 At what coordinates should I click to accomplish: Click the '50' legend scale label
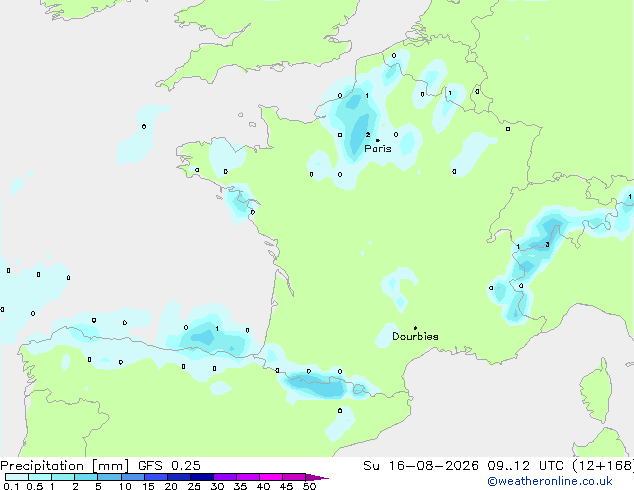click(x=309, y=486)
